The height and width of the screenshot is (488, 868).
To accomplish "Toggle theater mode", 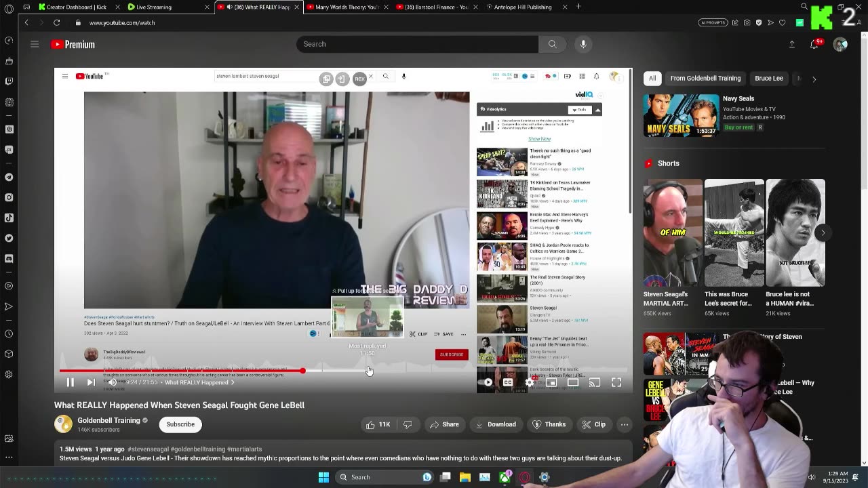I will click(x=573, y=382).
